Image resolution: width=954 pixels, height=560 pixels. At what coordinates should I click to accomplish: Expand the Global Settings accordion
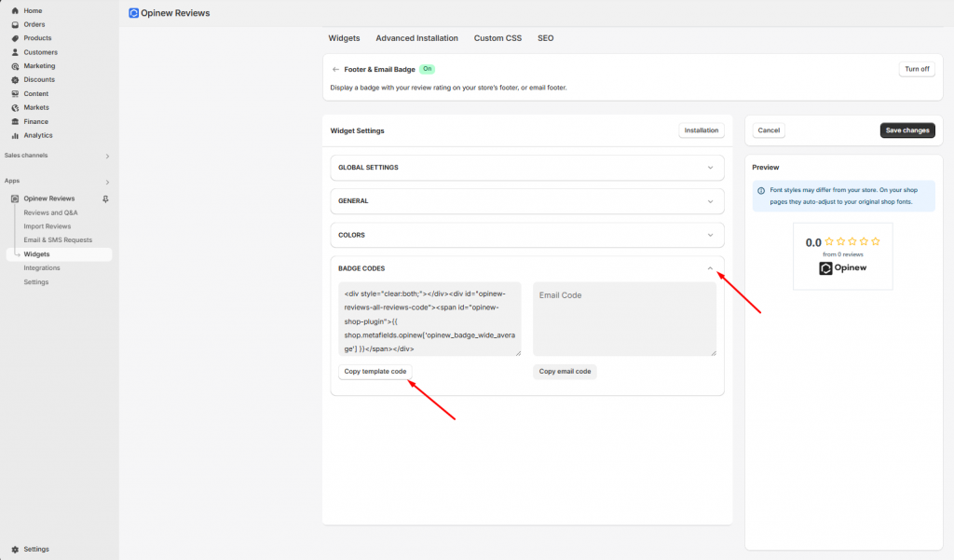[527, 168]
